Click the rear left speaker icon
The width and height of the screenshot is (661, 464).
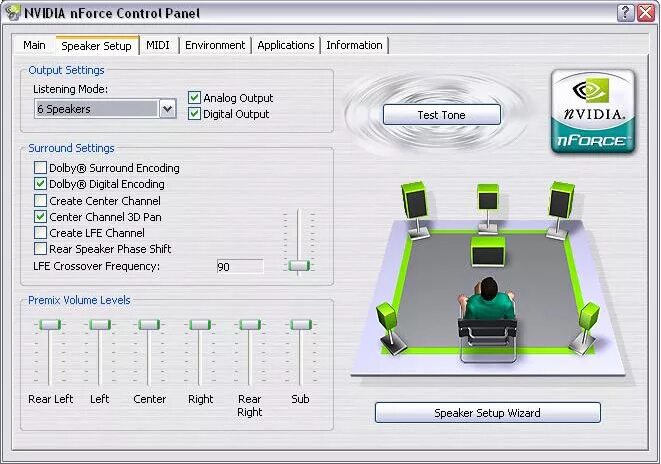pos(390,328)
